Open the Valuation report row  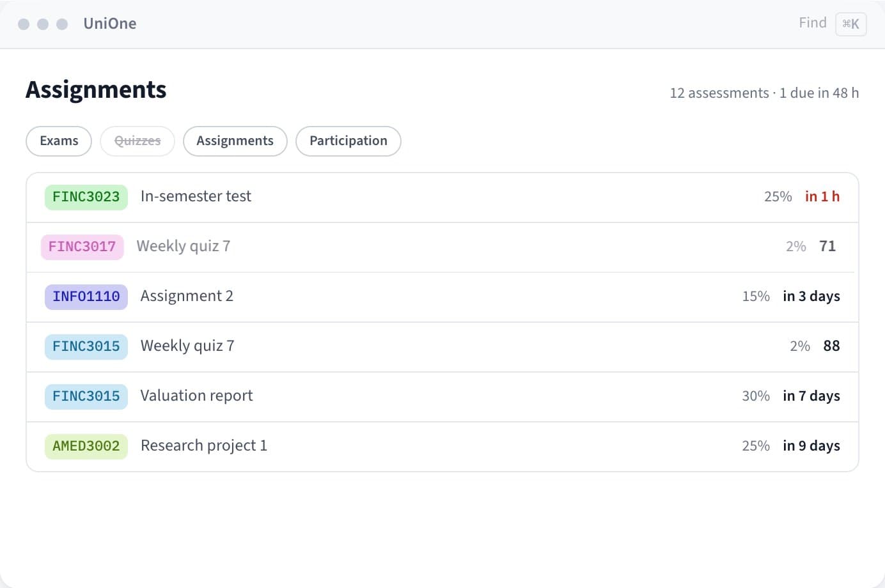pos(442,397)
